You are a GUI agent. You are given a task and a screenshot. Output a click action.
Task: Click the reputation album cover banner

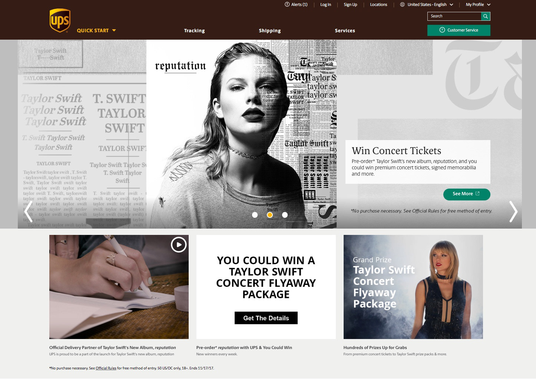tap(241, 134)
